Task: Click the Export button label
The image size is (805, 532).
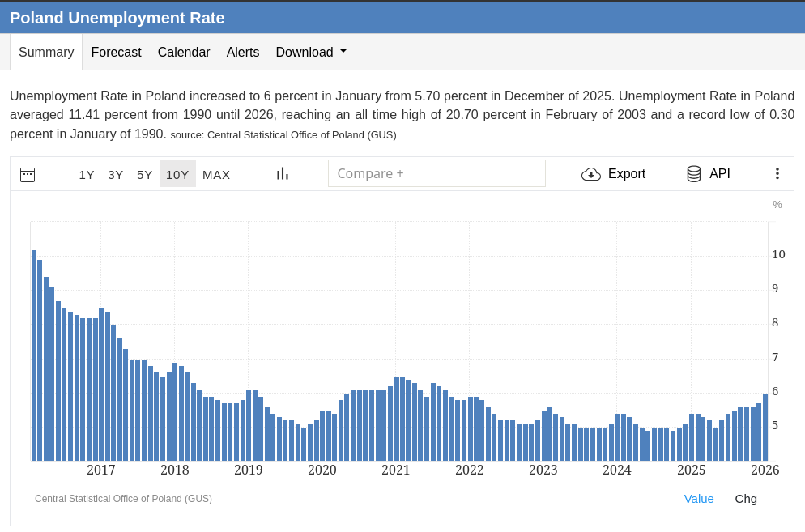Action: pyautogui.click(x=626, y=173)
